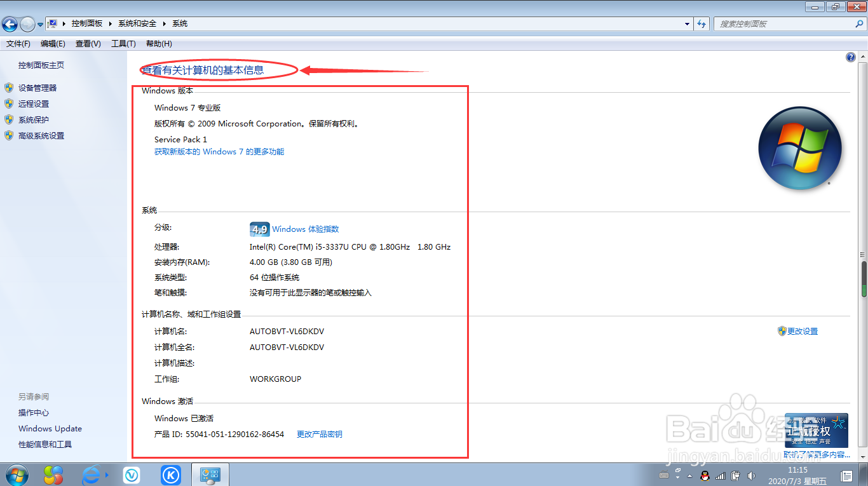Open 远程设置 from the sidebar

pyautogui.click(x=34, y=104)
